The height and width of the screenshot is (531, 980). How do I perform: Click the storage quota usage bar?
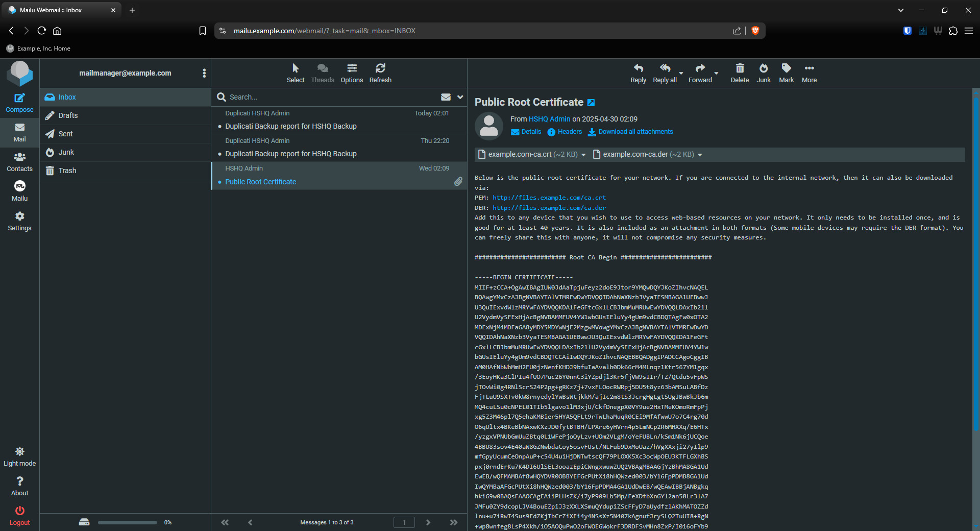pyautogui.click(x=127, y=522)
